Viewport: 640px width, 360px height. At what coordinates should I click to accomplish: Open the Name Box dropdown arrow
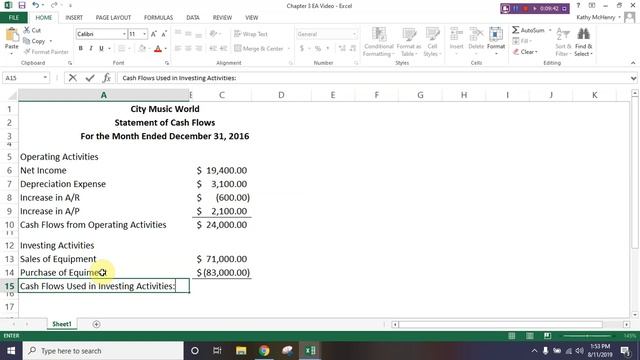45,78
